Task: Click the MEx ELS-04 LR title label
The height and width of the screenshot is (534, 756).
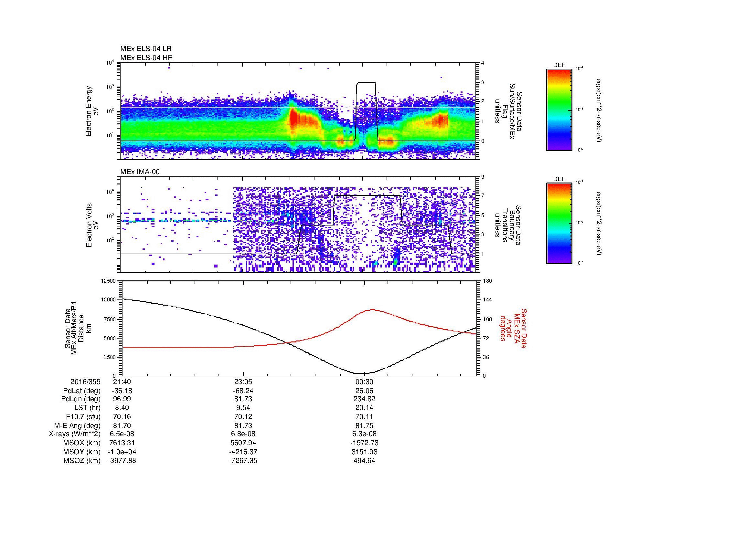Action: (145, 49)
